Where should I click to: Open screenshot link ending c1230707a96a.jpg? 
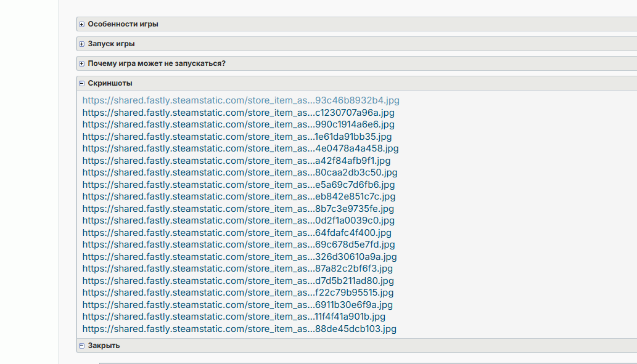click(x=238, y=113)
